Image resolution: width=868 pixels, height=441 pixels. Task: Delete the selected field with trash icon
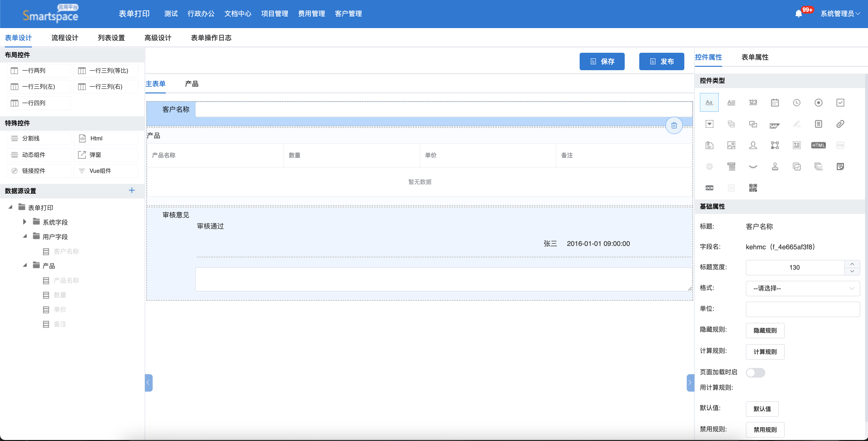pos(674,126)
